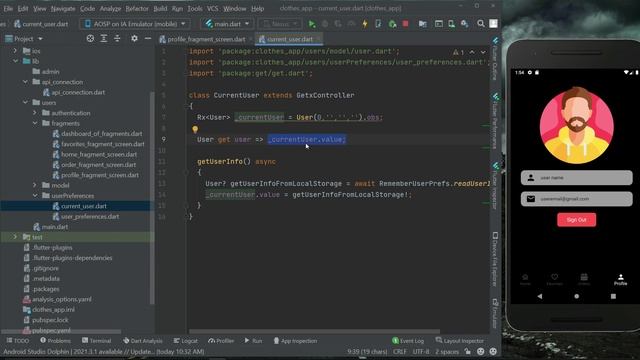Go to previous highlighted warning arrow
Image resolution: width=640 pixels, height=360 pixels.
pos(472,52)
